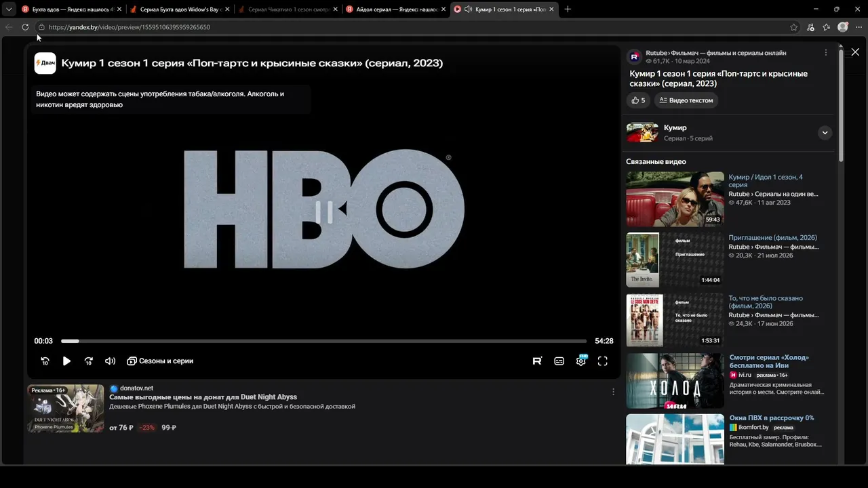
Task: Open the favorites list icon
Action: tap(827, 27)
